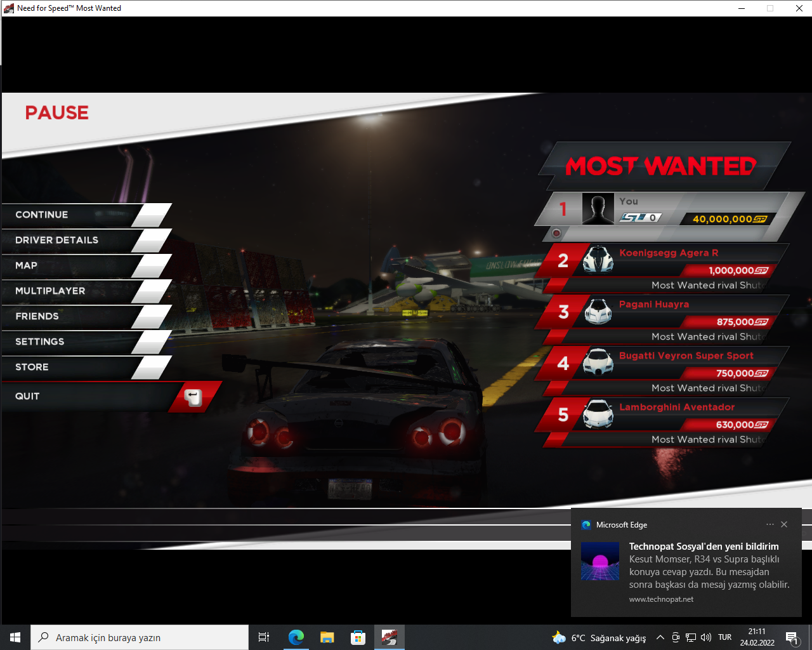The width and height of the screenshot is (812, 650).
Task: Open the Action Center notifications icon
Action: click(x=792, y=637)
